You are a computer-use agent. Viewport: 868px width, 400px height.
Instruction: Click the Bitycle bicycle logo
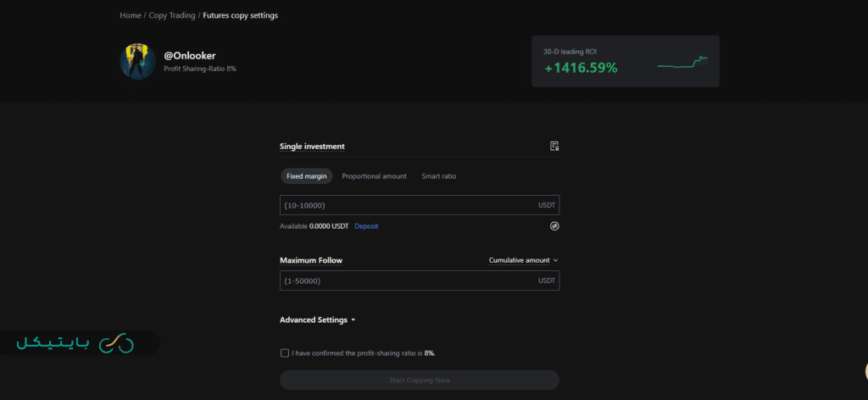[x=116, y=342]
